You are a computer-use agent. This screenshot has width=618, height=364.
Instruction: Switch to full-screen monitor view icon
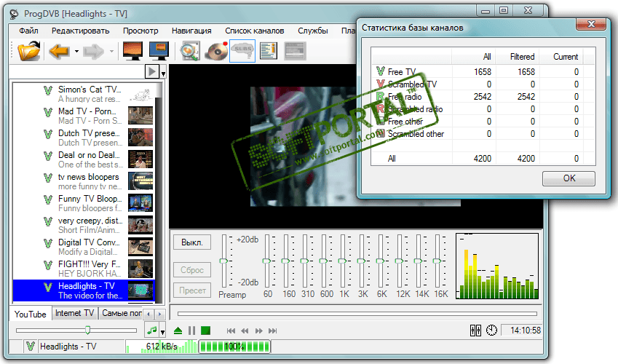point(132,51)
